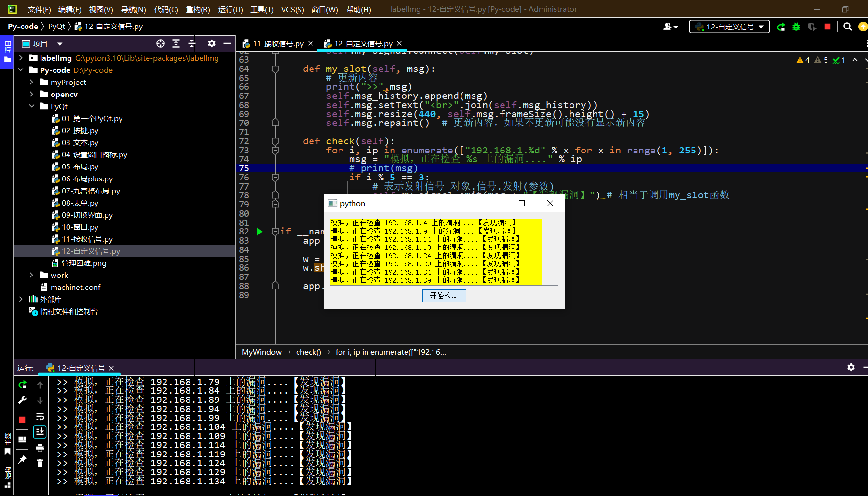
Task: Toggle scroll to end in Run console
Action: pos(40,432)
